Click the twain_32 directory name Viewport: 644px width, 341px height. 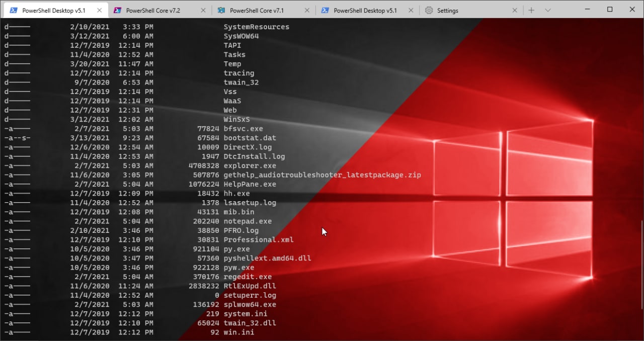point(241,82)
